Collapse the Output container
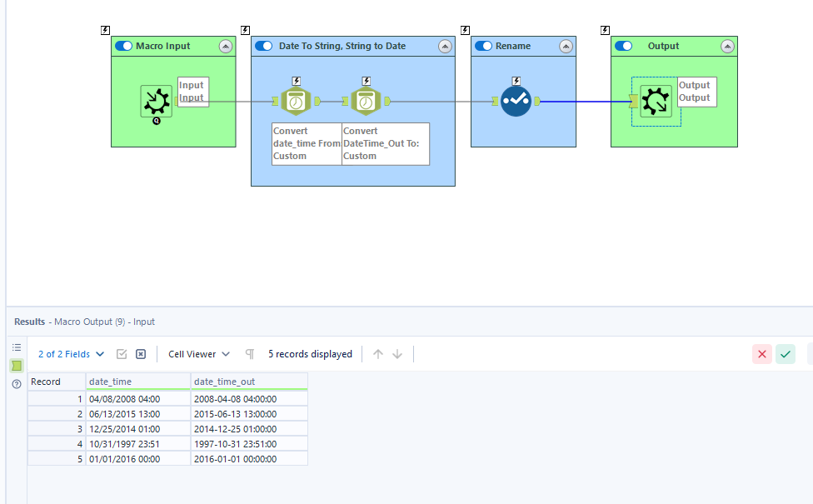The width and height of the screenshot is (813, 504). pyautogui.click(x=727, y=47)
